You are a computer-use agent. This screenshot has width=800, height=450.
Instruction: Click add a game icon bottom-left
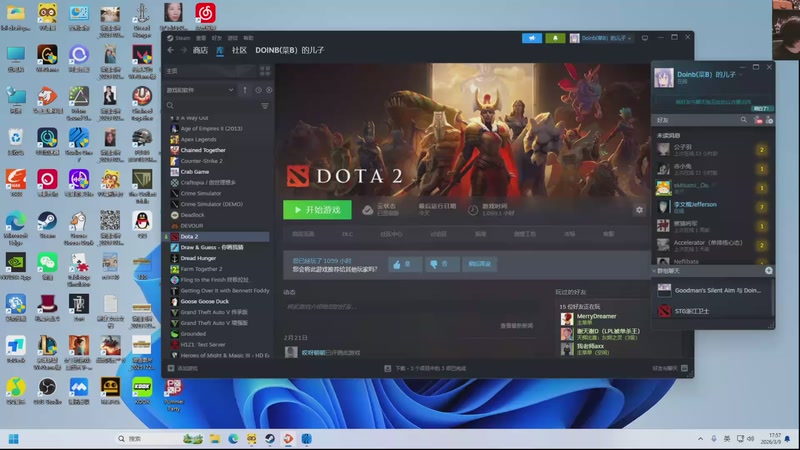(171, 368)
